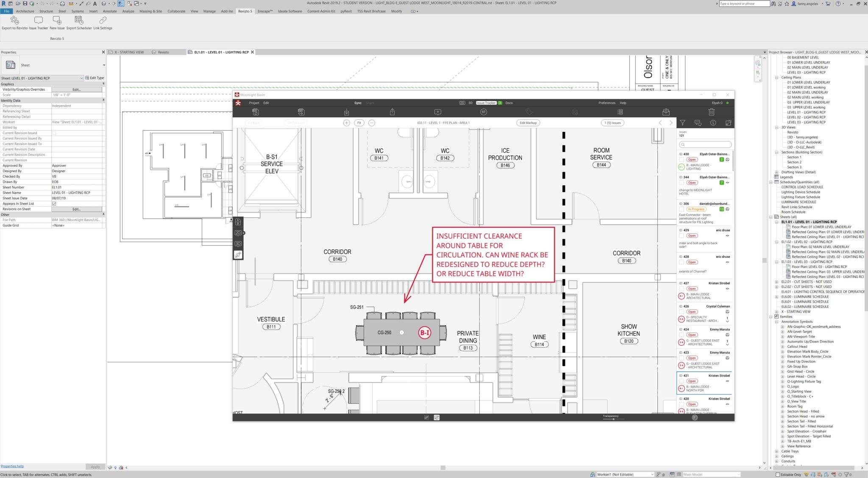Click the add new issue icon
This screenshot has width=868, height=478.
click(438, 112)
